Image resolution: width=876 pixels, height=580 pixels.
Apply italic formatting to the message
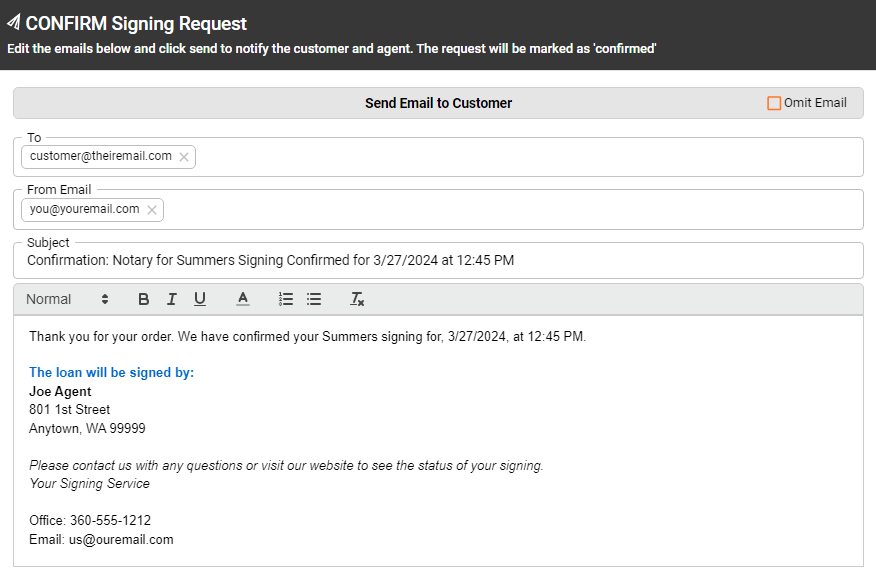[171, 299]
